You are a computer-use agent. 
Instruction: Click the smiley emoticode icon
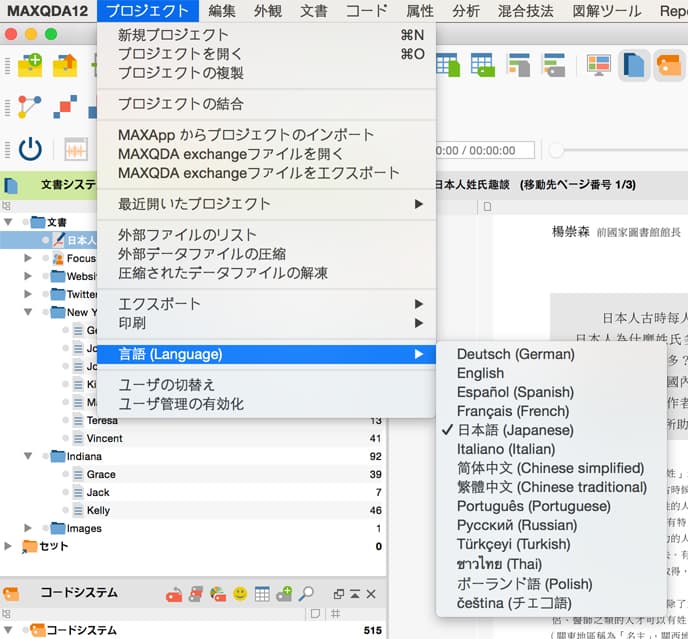point(240,594)
